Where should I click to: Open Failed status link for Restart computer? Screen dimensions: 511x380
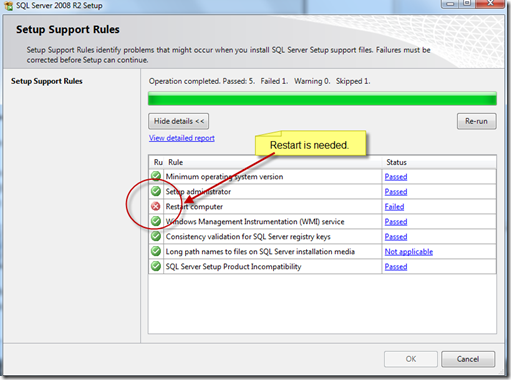click(x=394, y=207)
